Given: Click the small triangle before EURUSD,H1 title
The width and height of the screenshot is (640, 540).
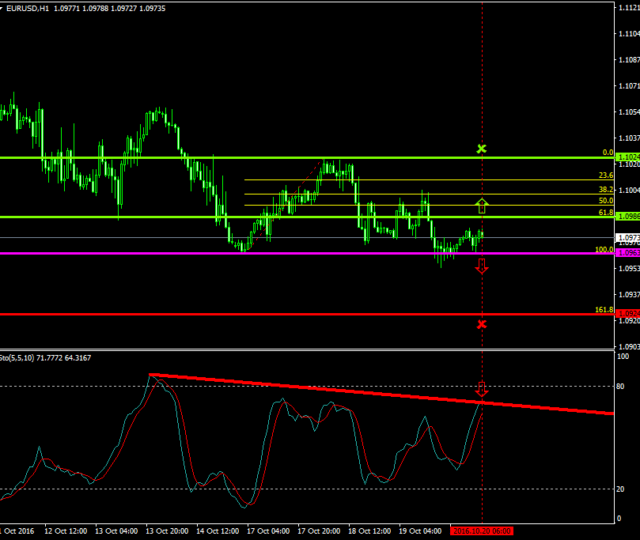Looking at the screenshot, I should click(x=3, y=8).
